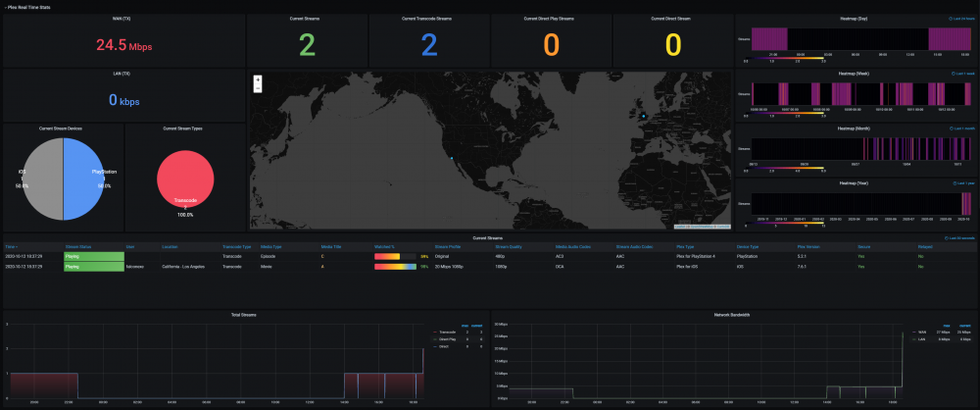
Task: Sort Total Streams legend by current
Action: pos(477,325)
